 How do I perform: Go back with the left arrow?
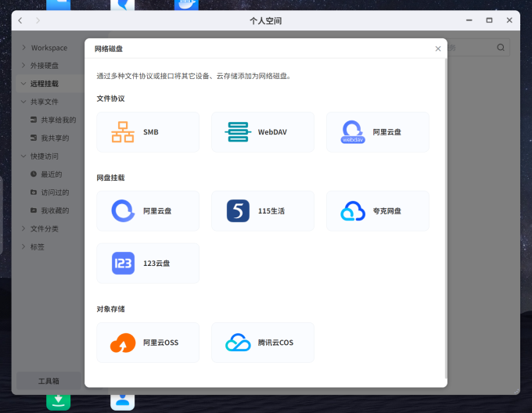(x=20, y=20)
